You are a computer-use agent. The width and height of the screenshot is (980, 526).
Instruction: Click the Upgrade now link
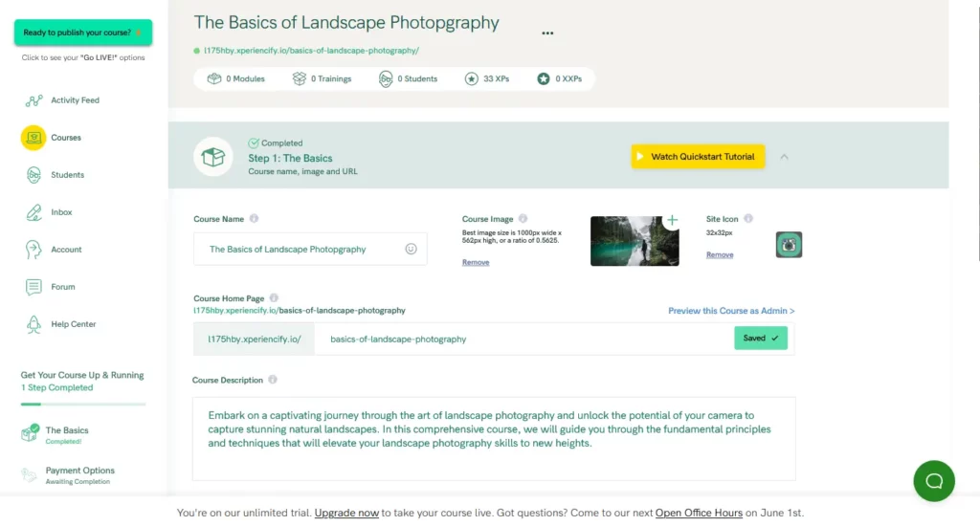pyautogui.click(x=346, y=513)
